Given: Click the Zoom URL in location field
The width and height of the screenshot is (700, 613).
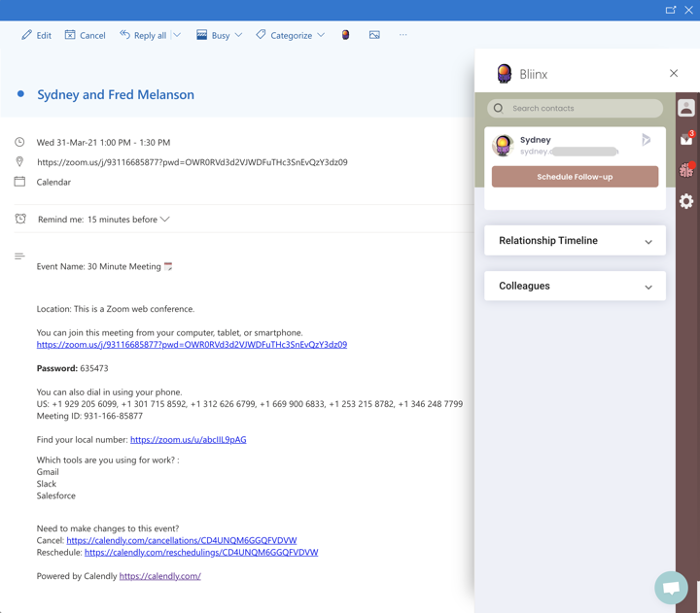Looking at the screenshot, I should [x=192, y=162].
